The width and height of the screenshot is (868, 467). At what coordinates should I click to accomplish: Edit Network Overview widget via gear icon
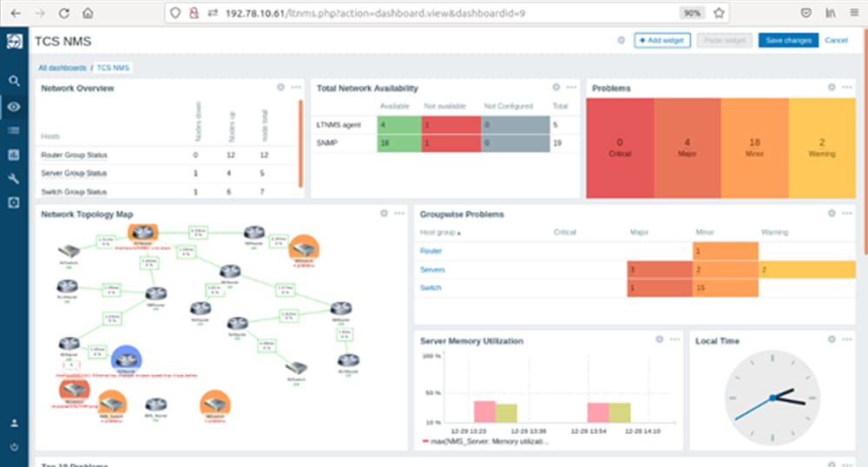(280, 88)
